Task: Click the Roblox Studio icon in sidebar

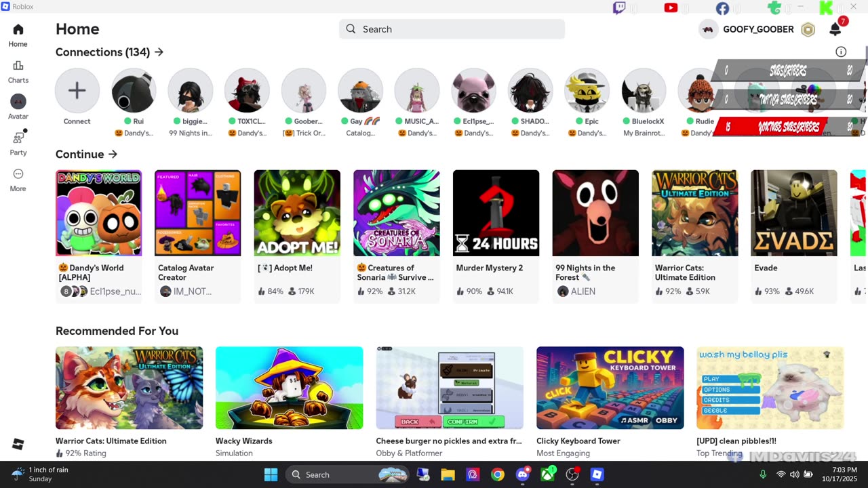Action: (18, 444)
